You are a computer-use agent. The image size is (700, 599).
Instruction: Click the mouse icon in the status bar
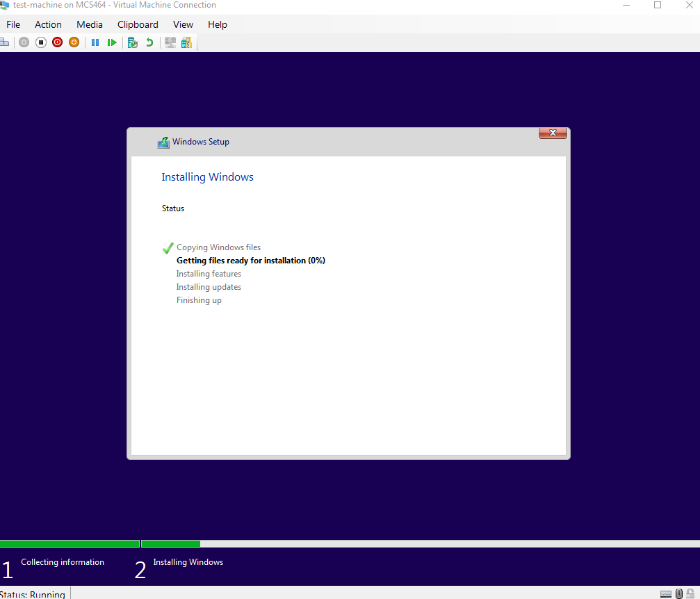click(x=679, y=593)
